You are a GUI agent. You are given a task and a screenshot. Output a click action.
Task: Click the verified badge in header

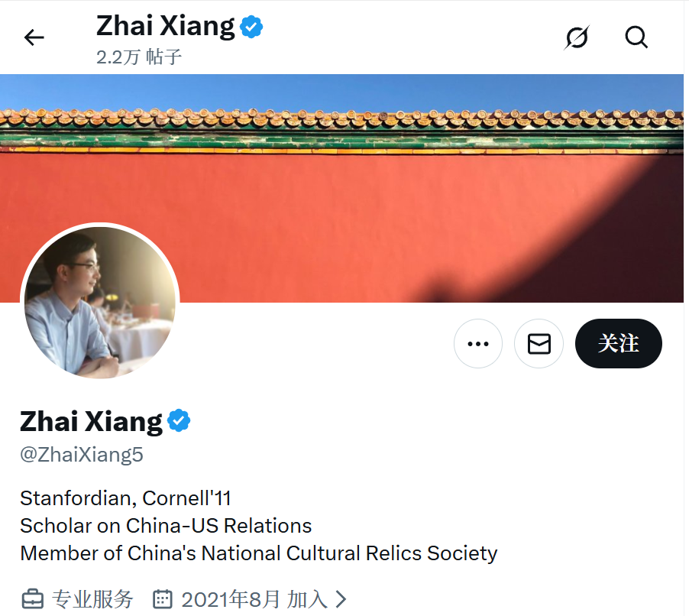pyautogui.click(x=251, y=27)
